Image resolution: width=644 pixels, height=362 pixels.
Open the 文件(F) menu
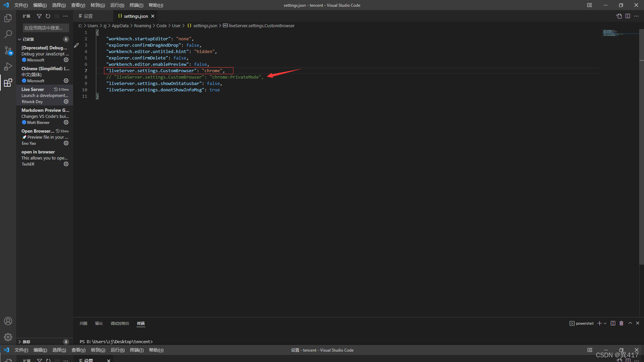[x=21, y=5]
